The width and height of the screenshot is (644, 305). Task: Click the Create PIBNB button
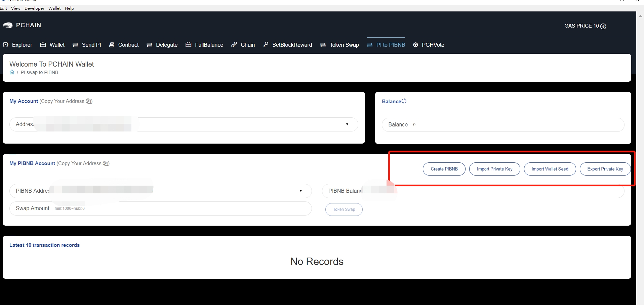[444, 169]
